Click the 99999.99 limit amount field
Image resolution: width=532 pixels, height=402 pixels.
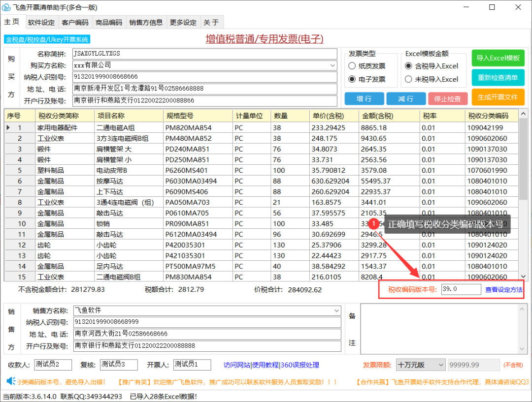click(474, 365)
